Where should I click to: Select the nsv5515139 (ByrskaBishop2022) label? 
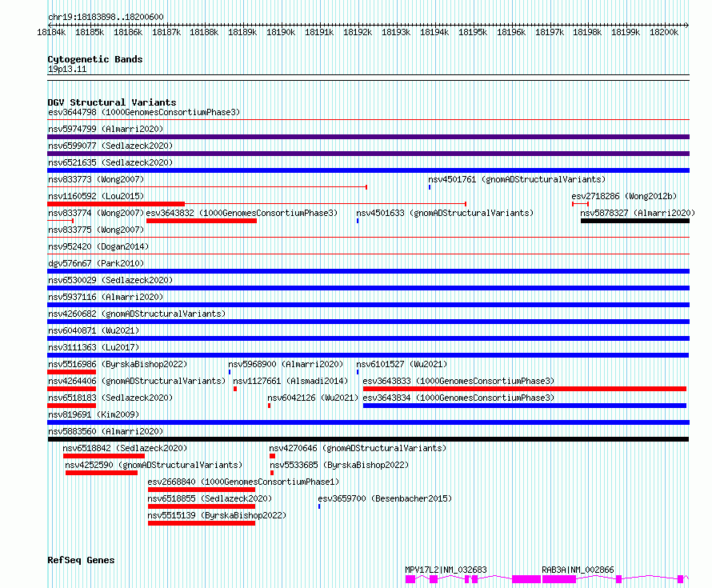[x=217, y=515]
